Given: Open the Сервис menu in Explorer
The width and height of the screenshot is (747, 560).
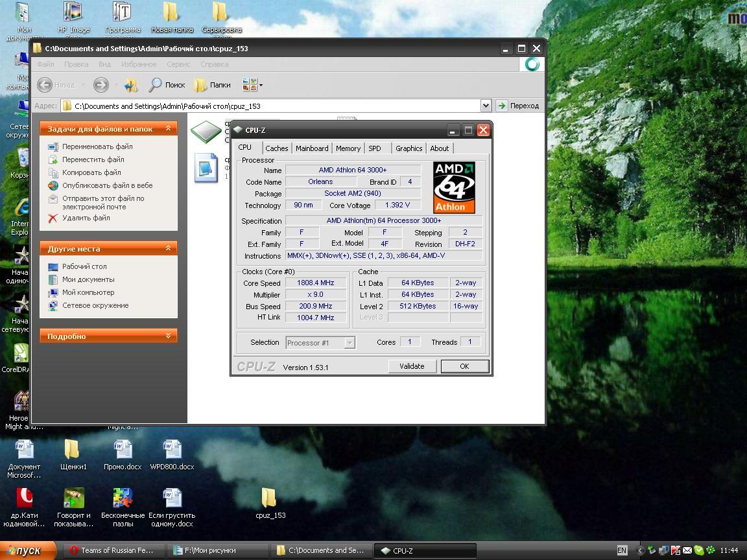Looking at the screenshot, I should tap(179, 64).
